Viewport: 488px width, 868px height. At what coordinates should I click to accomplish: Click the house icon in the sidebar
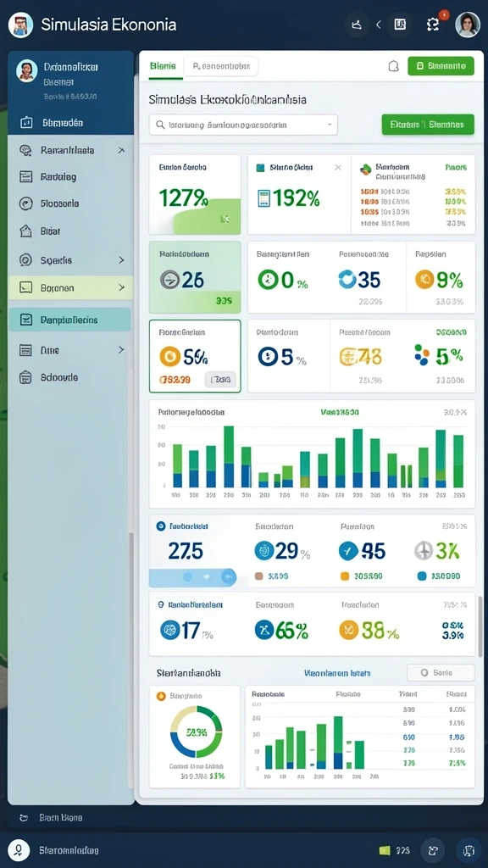coord(26,231)
